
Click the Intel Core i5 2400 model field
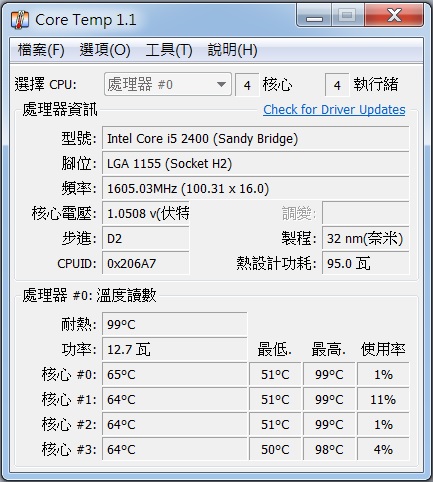[255, 138]
